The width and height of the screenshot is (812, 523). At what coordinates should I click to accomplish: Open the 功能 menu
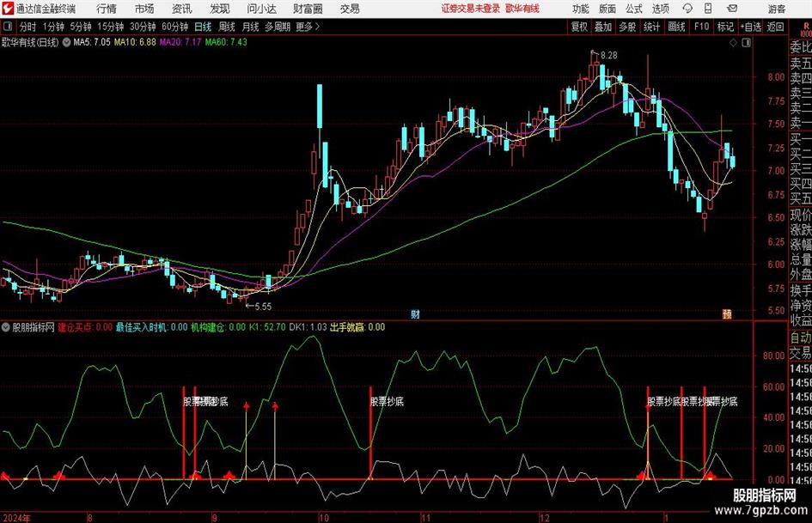tap(581, 9)
